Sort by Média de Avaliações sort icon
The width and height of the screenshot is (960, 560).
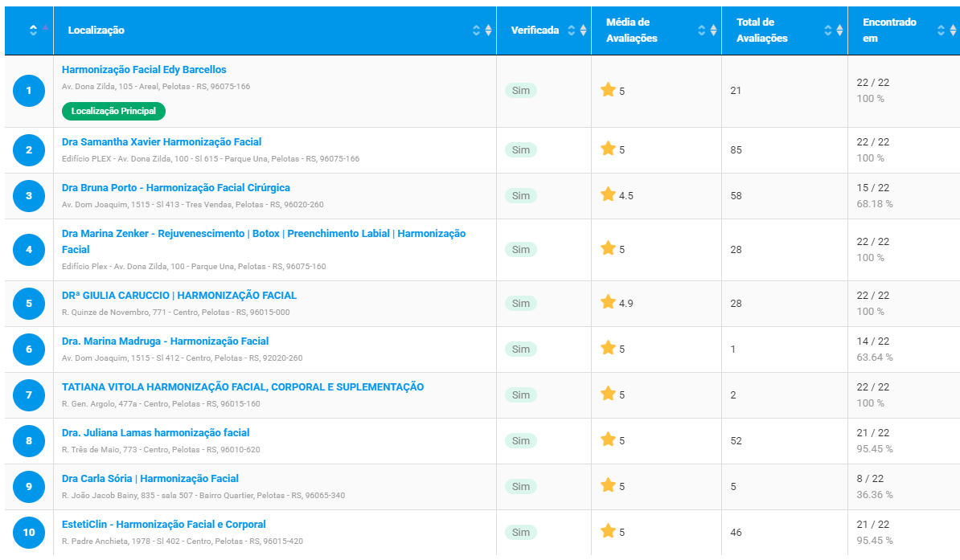[x=708, y=30]
